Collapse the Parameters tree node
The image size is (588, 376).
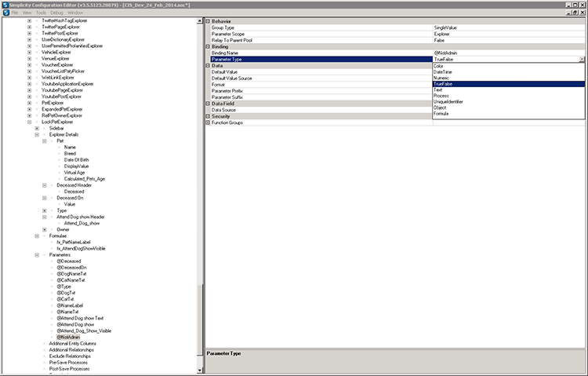pos(38,255)
